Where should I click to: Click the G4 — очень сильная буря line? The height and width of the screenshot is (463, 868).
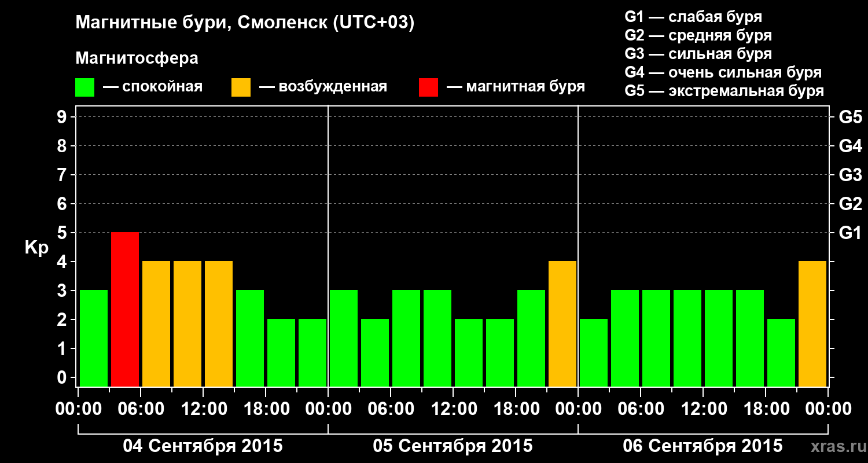[723, 72]
